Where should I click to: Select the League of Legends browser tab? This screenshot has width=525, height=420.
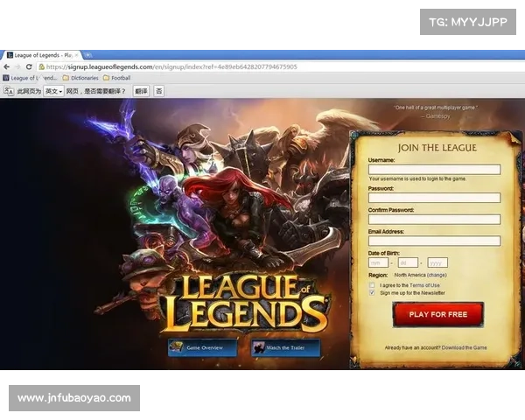pos(40,54)
